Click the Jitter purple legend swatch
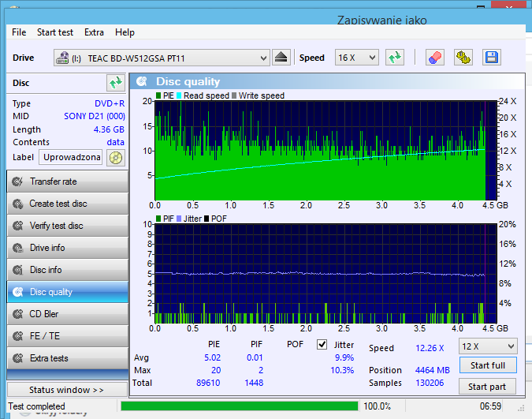Viewport: 532px width, 419px height. coord(179,219)
